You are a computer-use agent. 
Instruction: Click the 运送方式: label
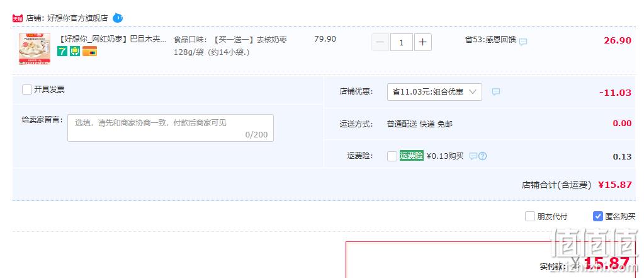356,124
